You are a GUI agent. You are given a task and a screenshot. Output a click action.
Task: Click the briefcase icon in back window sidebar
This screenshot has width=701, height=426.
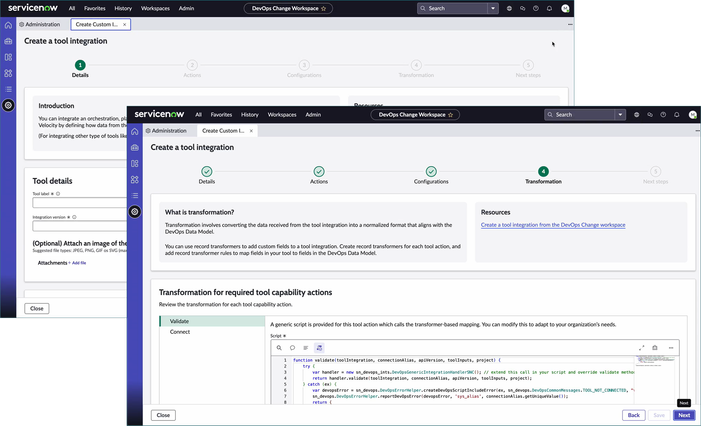[x=8, y=41]
